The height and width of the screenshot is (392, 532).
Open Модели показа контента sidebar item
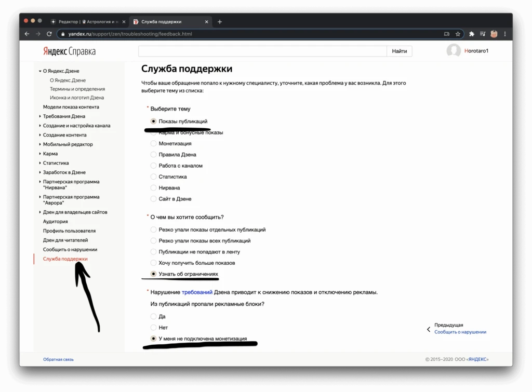[71, 107]
